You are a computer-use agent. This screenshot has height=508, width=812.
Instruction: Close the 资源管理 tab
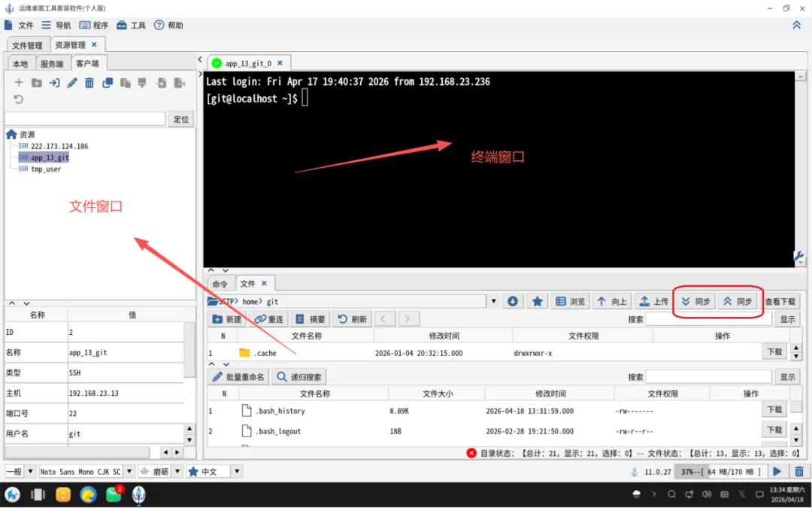click(94, 44)
